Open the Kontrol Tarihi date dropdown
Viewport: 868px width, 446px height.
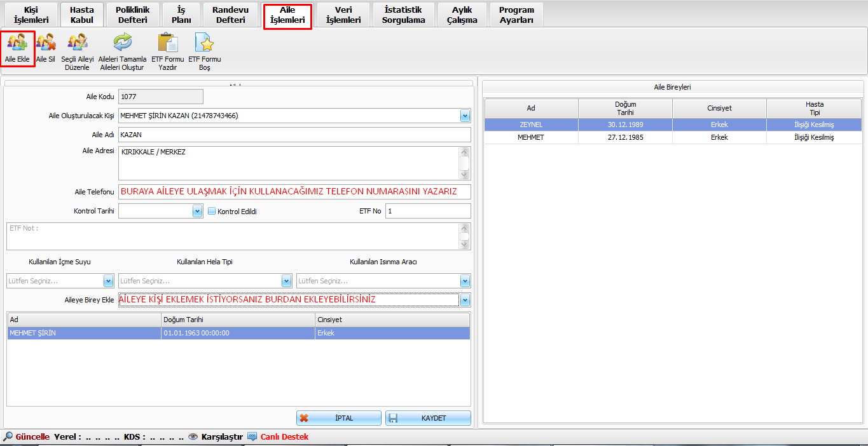pyautogui.click(x=197, y=212)
